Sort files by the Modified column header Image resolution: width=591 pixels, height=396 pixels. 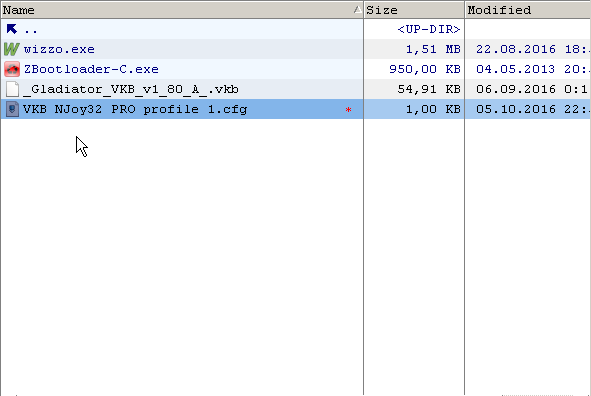(x=528, y=10)
